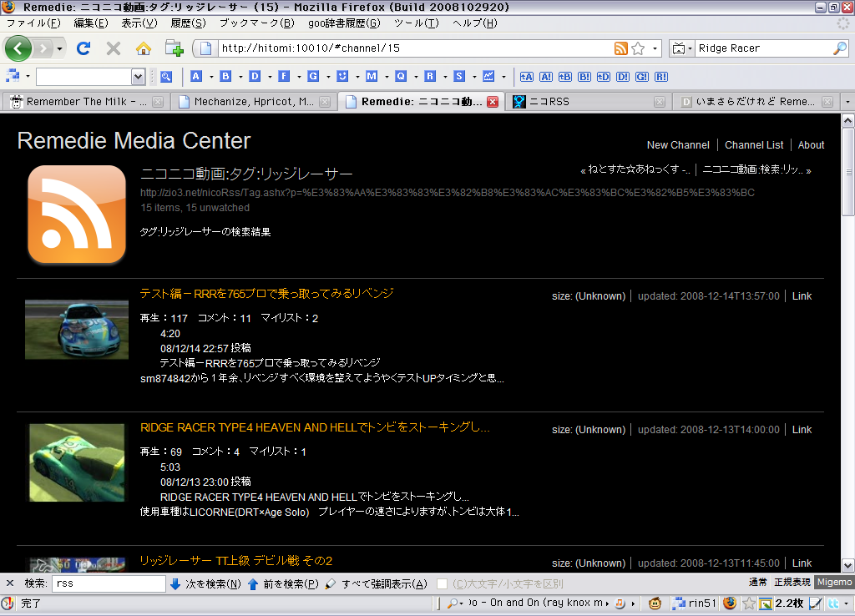
Task: Switch to the Remember The Milk tab
Action: (x=86, y=101)
